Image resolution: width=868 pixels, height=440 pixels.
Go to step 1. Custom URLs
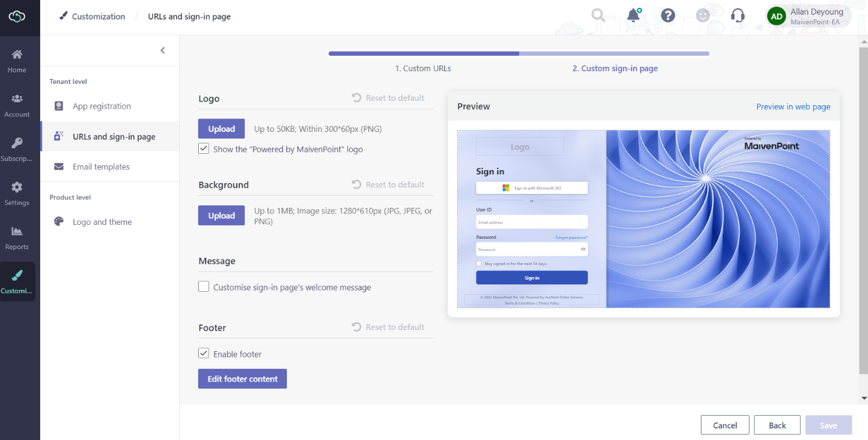click(x=423, y=68)
